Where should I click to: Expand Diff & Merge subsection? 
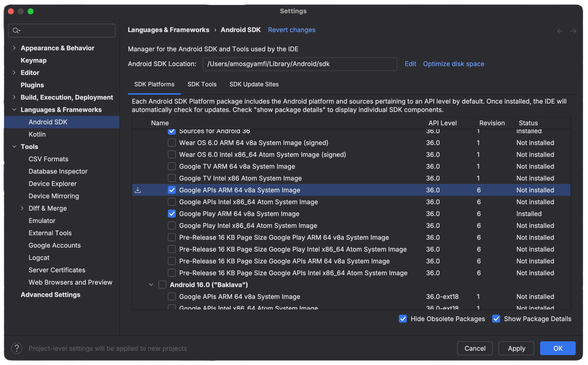pyautogui.click(x=22, y=208)
